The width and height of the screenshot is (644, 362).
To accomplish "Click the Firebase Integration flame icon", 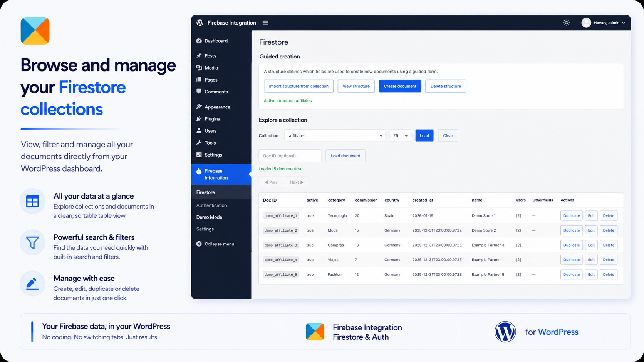I will click(199, 172).
